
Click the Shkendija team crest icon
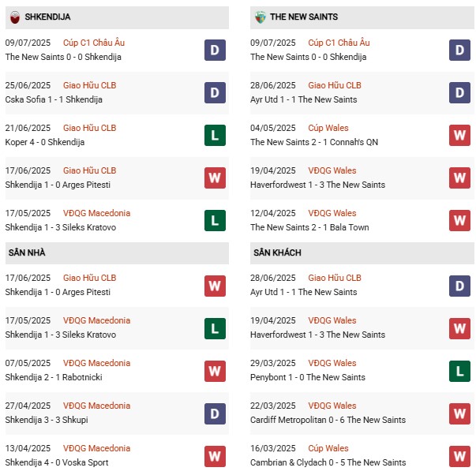pyautogui.click(x=13, y=17)
